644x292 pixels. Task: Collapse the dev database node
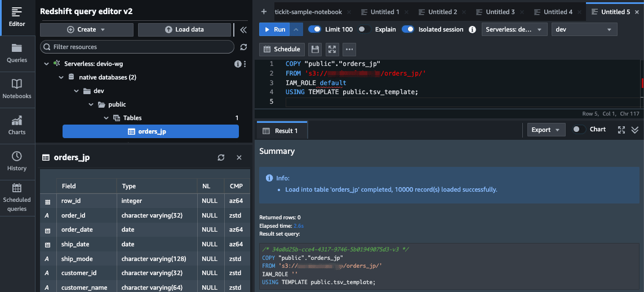click(x=76, y=91)
